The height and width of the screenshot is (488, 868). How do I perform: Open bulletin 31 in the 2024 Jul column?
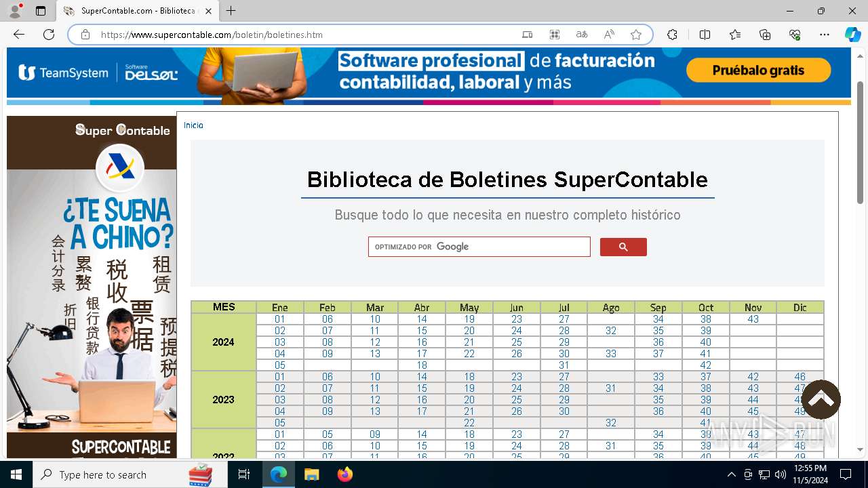[x=564, y=365]
